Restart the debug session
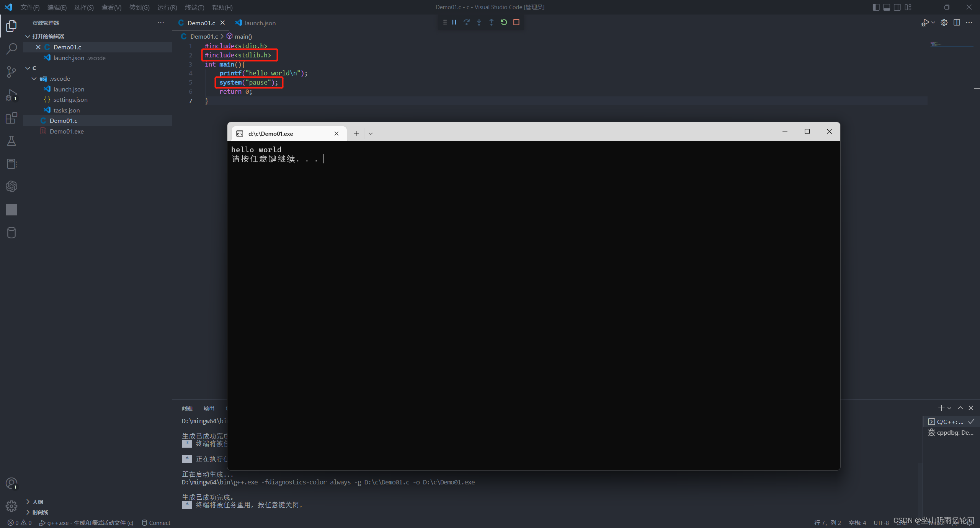Image resolution: width=980 pixels, height=528 pixels. coord(503,22)
